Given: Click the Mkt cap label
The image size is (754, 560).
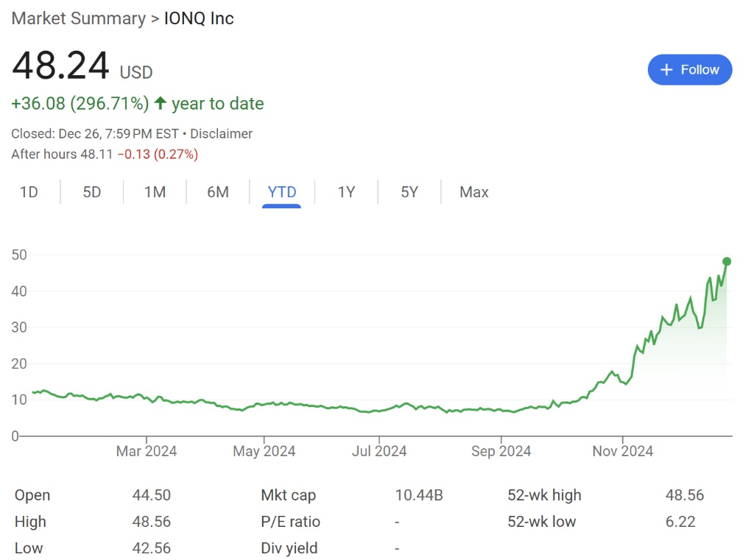Looking at the screenshot, I should pos(289,495).
